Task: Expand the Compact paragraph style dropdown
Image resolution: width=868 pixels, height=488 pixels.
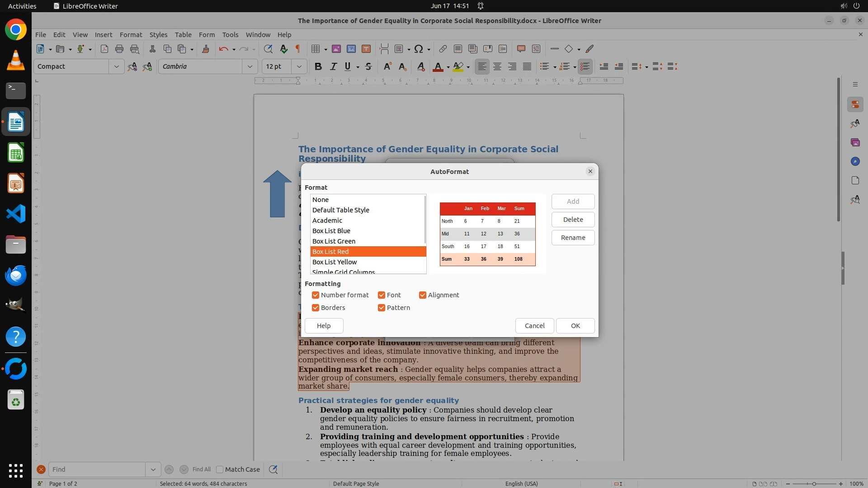Action: pyautogui.click(x=116, y=66)
